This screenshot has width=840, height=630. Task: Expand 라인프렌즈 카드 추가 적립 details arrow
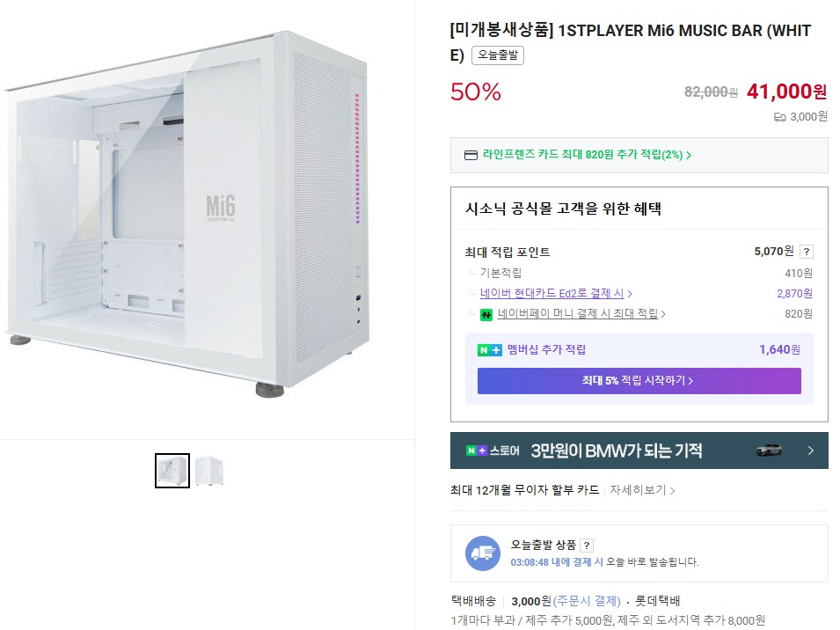pyautogui.click(x=689, y=156)
